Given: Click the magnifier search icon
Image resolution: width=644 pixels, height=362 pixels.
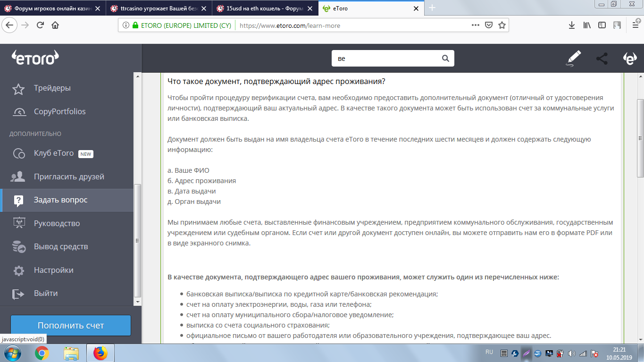Looking at the screenshot, I should [445, 59].
